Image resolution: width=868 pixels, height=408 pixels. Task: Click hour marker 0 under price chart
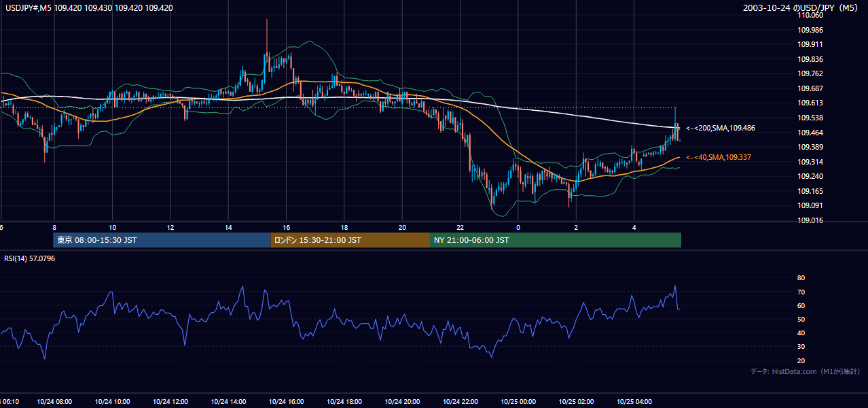coord(518,227)
